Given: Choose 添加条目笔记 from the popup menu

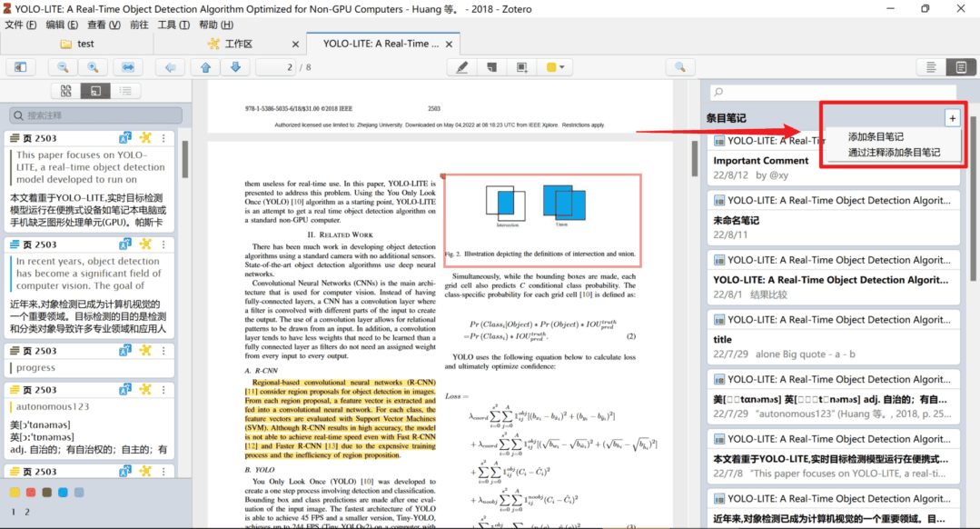Looking at the screenshot, I should pyautogui.click(x=876, y=136).
